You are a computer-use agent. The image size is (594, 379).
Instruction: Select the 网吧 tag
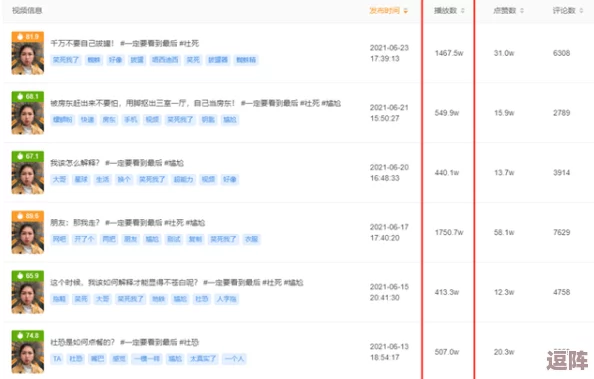[59, 239]
